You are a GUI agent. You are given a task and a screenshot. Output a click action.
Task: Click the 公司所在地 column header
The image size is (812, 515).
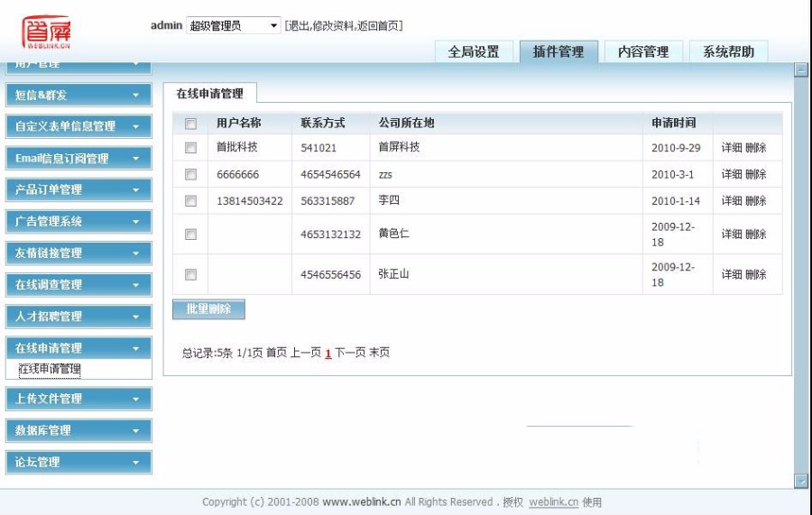pos(407,123)
